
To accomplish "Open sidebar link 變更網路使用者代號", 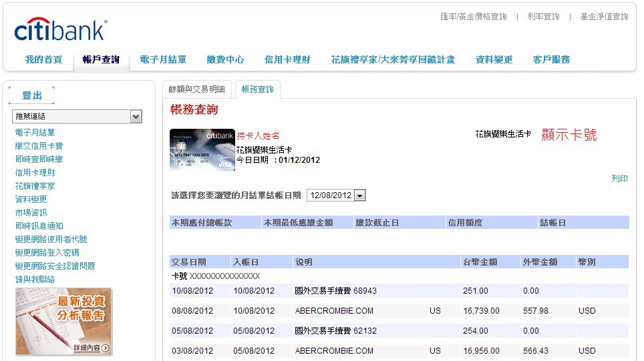I will coord(51,239).
